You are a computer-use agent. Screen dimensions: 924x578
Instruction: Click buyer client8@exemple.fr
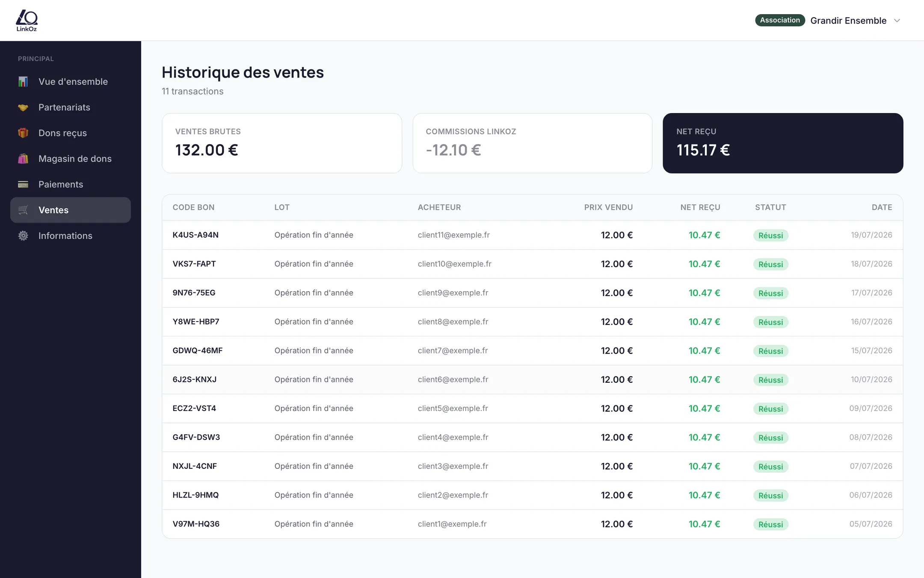pyautogui.click(x=453, y=322)
